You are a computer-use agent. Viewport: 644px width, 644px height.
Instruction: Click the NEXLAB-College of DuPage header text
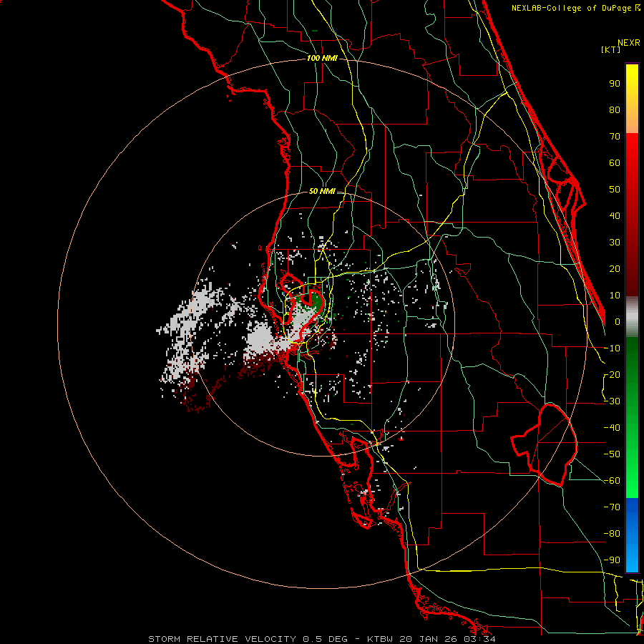tap(575, 8)
